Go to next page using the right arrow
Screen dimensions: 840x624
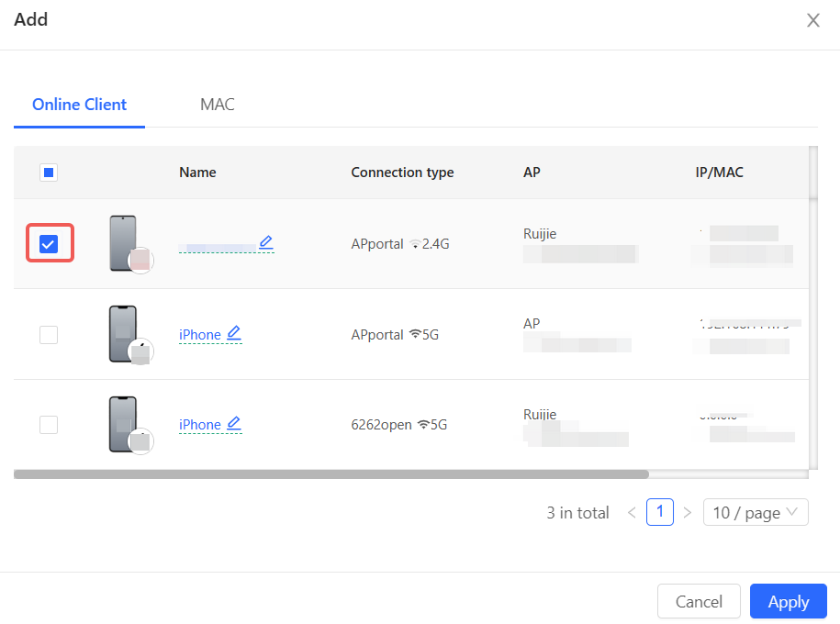click(687, 513)
